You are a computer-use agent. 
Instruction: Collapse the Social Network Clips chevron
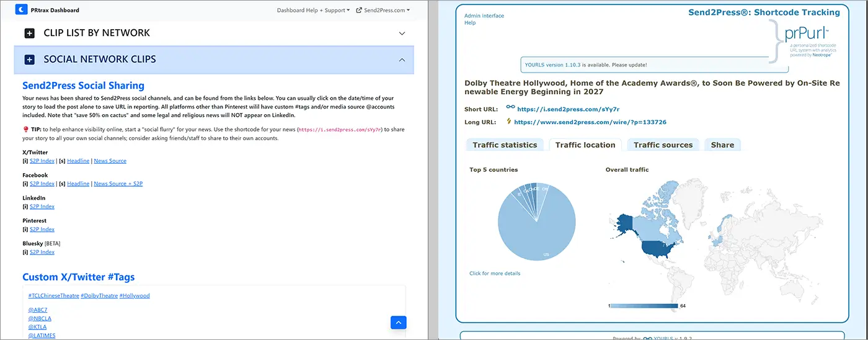[402, 60]
